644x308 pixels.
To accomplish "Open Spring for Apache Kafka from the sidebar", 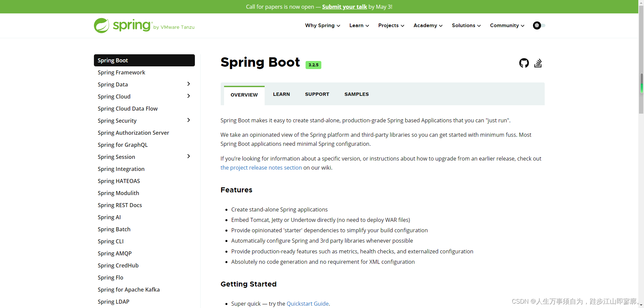I will coord(128,290).
